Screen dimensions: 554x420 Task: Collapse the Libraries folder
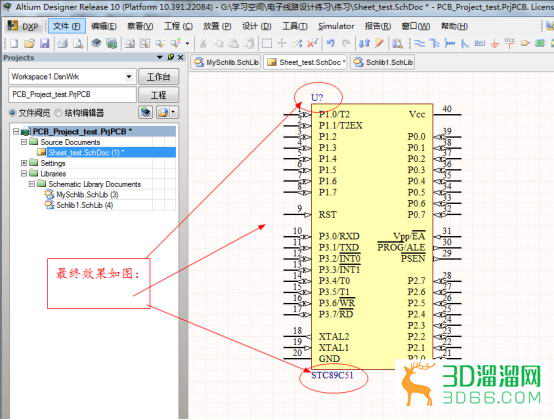click(24, 173)
